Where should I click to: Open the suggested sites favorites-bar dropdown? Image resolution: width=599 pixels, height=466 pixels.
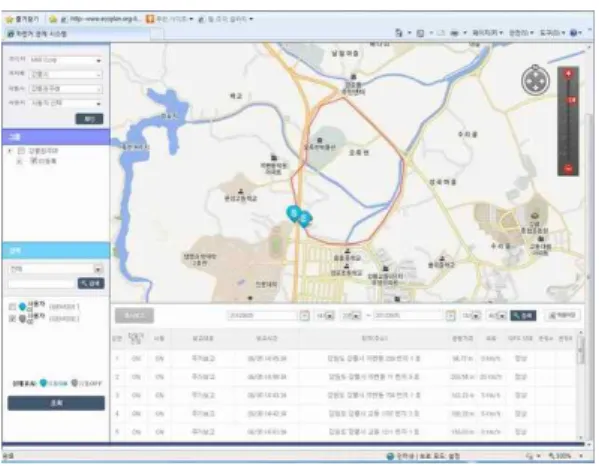(191, 19)
